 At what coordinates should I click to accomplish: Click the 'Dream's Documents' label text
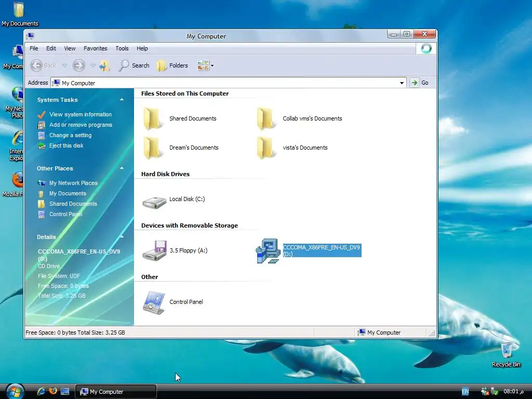(x=194, y=148)
